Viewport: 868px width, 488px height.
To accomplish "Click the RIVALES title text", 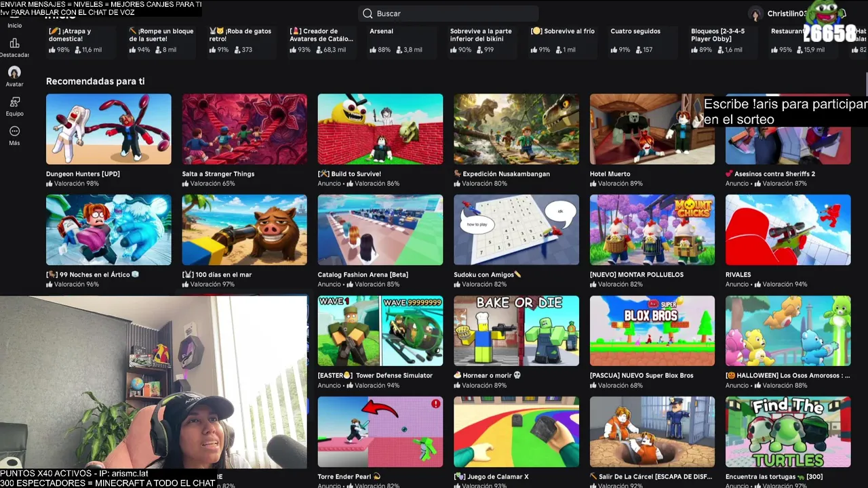I will [x=738, y=275].
